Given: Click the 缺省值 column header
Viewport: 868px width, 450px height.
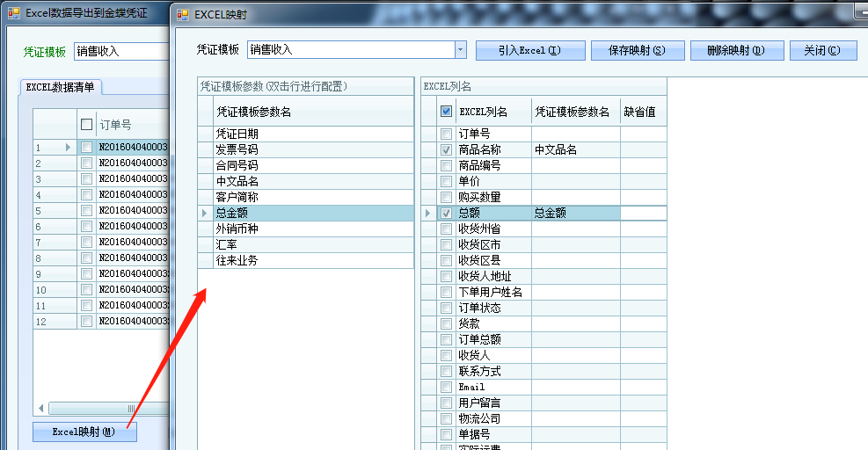Looking at the screenshot, I should pos(640,112).
